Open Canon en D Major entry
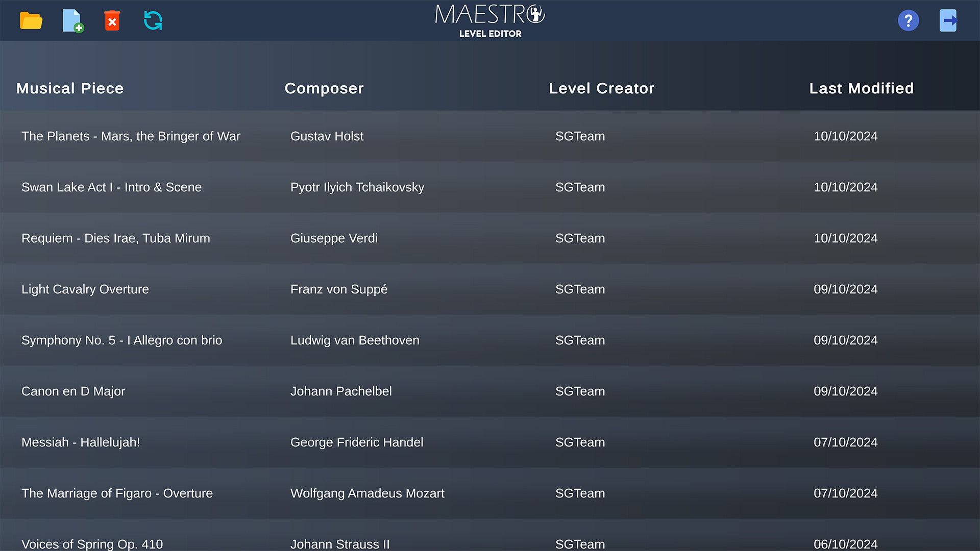Screen dimensions: 980x551 coord(73,391)
